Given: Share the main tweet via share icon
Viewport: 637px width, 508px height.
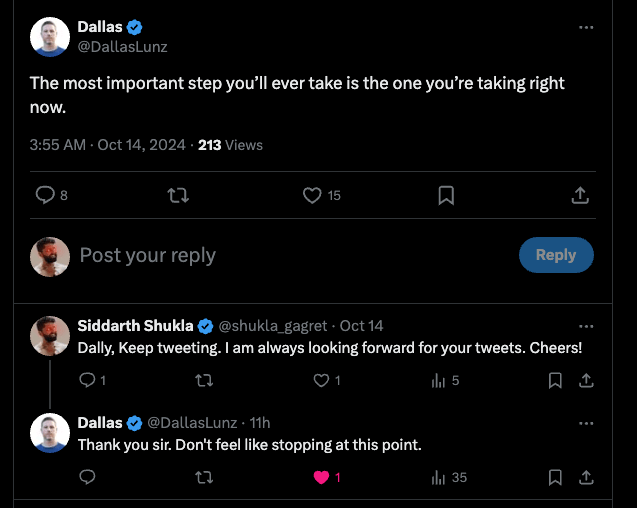Looking at the screenshot, I should 580,195.
